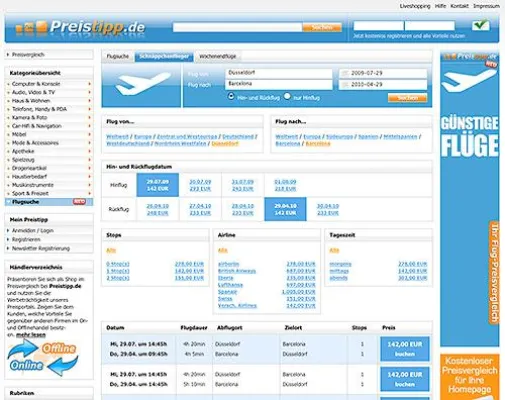Image resolution: width=505 pixels, height=400 pixels.
Task: Select the nur Hinflug radio button
Action: click(x=287, y=96)
